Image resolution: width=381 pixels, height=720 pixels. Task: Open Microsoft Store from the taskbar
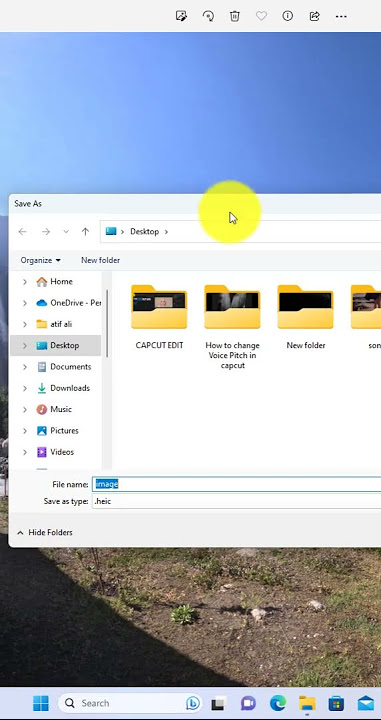[x=336, y=703]
